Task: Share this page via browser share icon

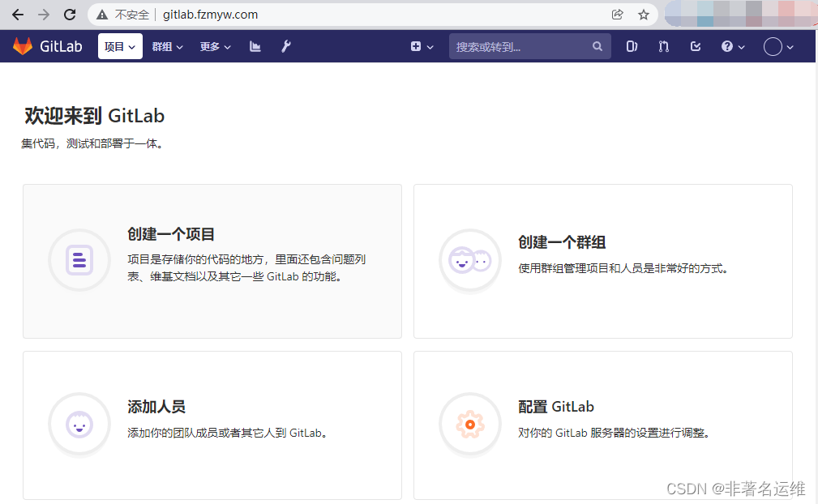Action: tap(618, 15)
